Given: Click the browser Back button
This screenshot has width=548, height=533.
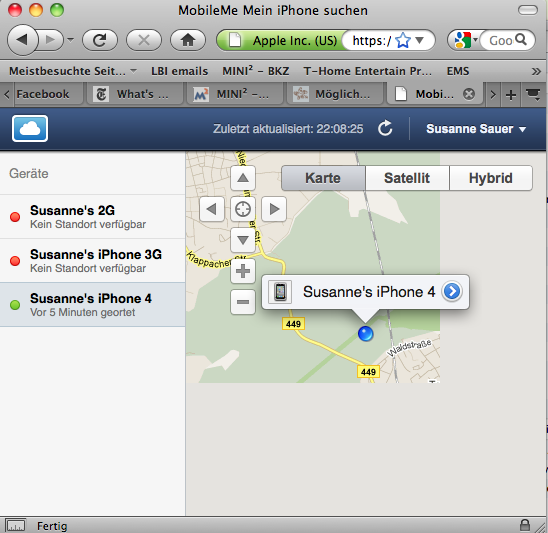Looking at the screenshot, I should 22,40.
